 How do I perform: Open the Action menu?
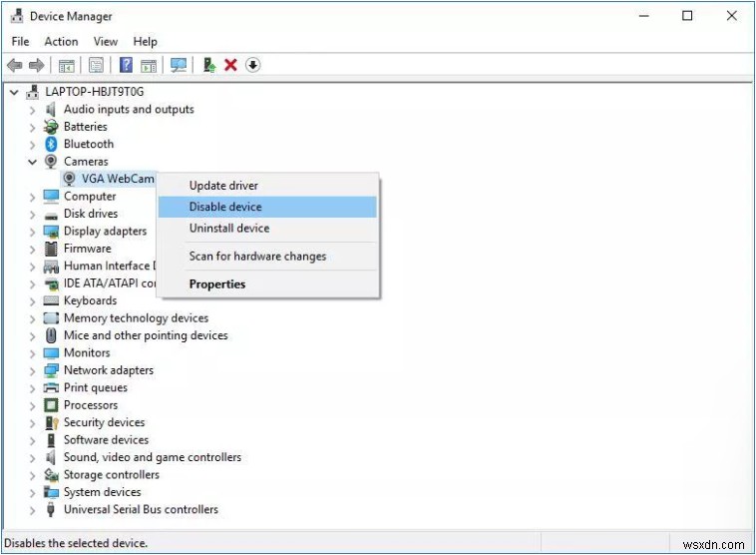pos(61,42)
